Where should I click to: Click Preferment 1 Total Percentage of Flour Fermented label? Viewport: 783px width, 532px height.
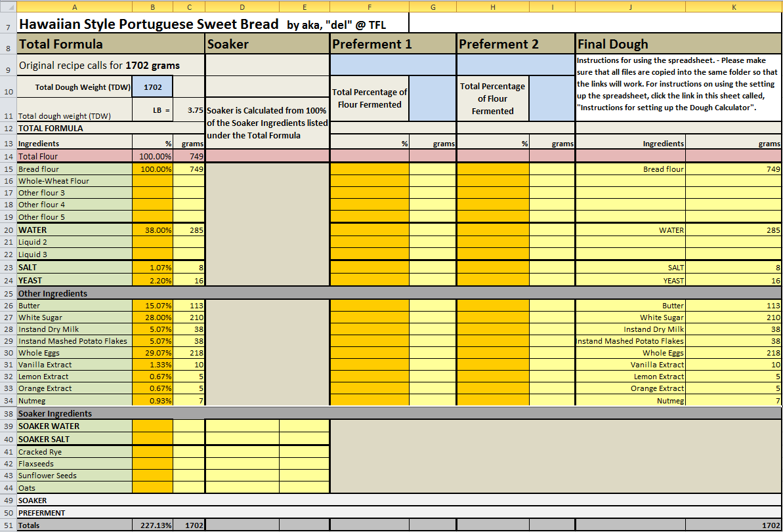point(370,98)
